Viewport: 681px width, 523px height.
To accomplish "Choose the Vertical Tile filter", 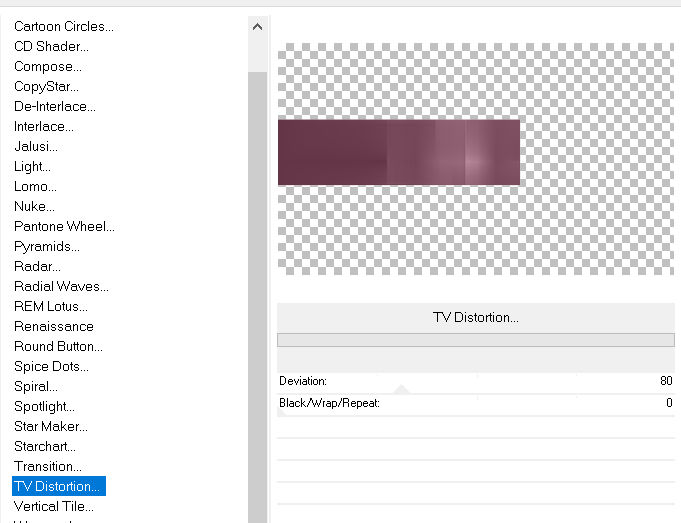I will pos(54,506).
